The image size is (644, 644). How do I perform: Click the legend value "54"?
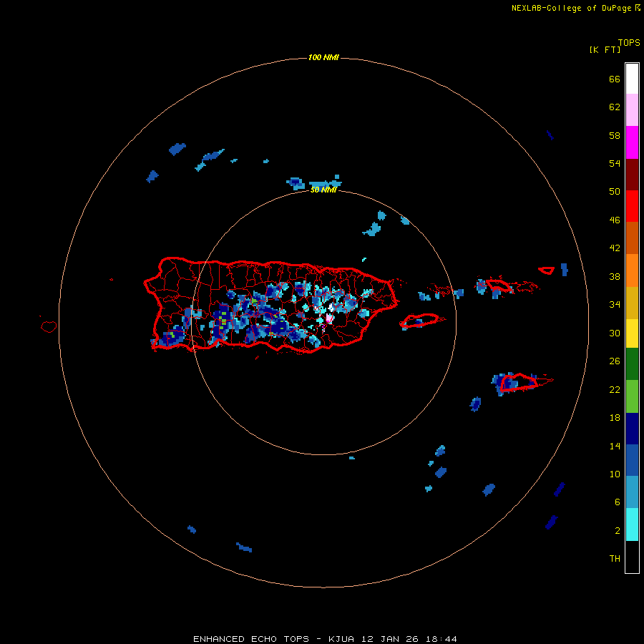click(615, 163)
